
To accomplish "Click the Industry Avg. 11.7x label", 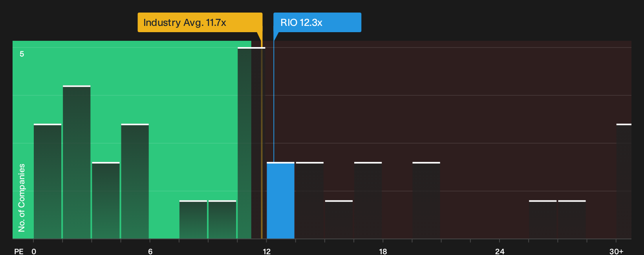I will (200, 22).
